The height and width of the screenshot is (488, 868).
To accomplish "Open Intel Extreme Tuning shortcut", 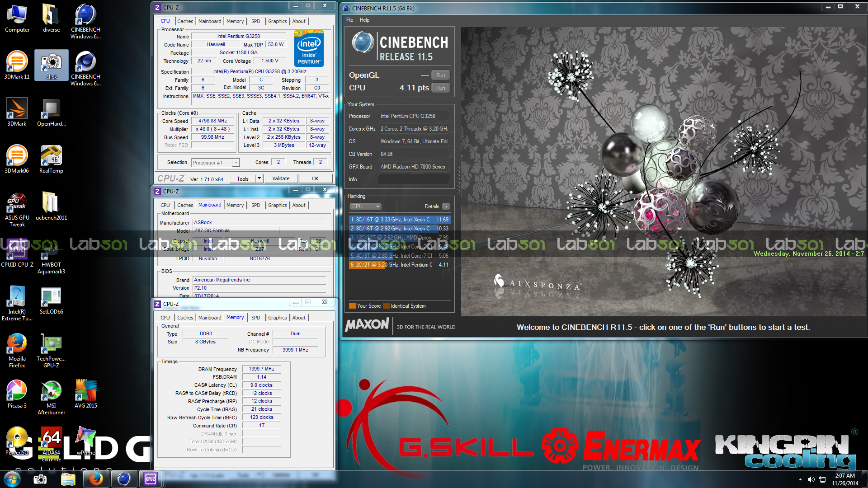I will point(17,304).
